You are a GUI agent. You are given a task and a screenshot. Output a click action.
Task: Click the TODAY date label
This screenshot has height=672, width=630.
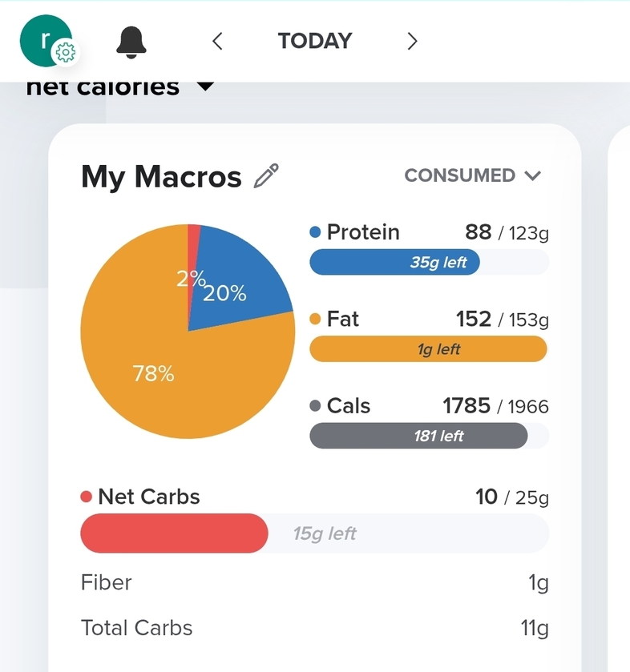[314, 41]
